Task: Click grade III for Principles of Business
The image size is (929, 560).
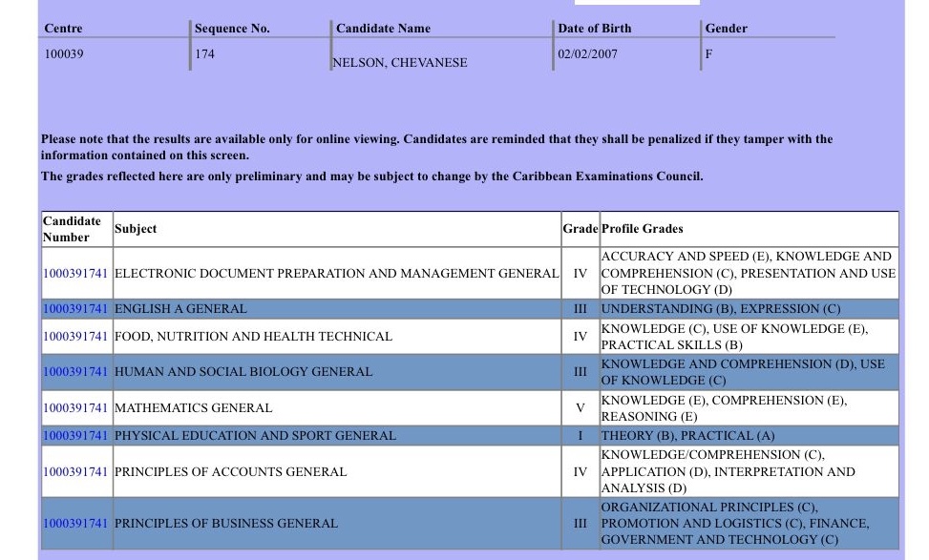Action: pos(581,524)
